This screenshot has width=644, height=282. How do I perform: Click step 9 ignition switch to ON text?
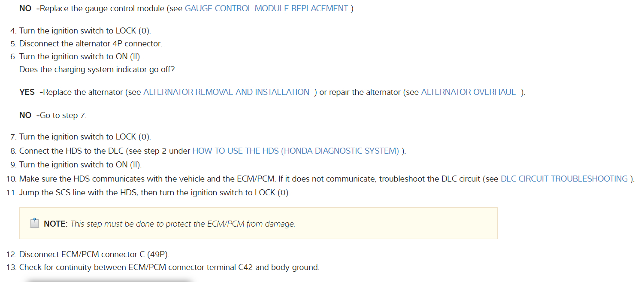pos(80,165)
